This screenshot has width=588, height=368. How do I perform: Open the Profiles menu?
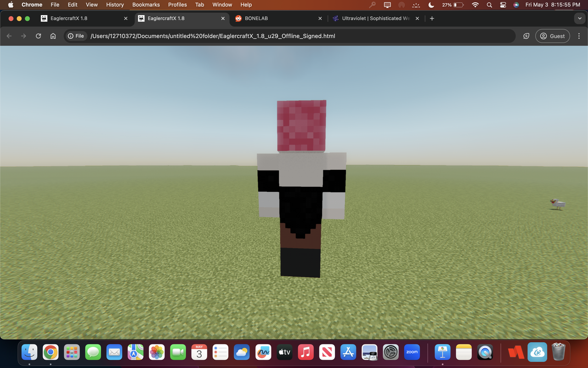click(x=177, y=5)
